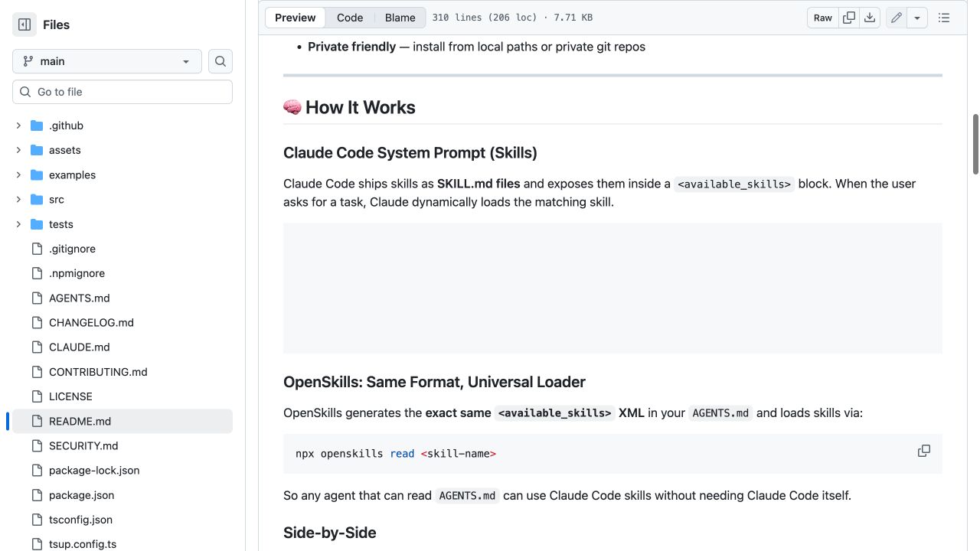Collapse the file tree side panel
The image size is (980, 551).
(24, 24)
